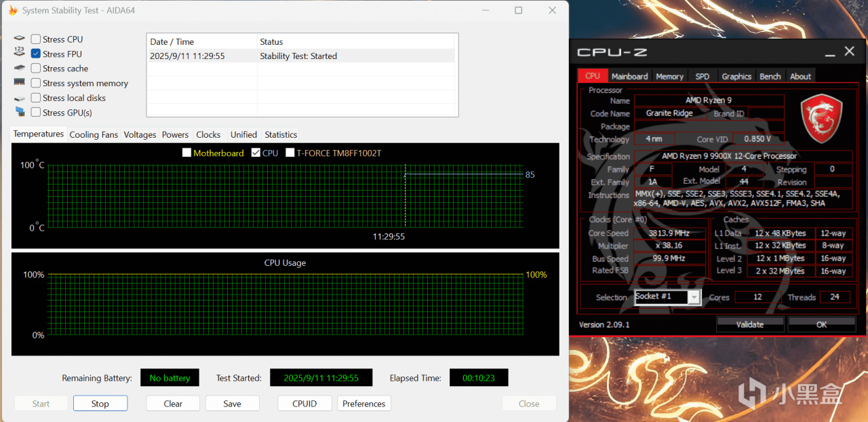This screenshot has width=868, height=422.
Task: Enable the Stress local disks checkbox
Action: point(36,98)
